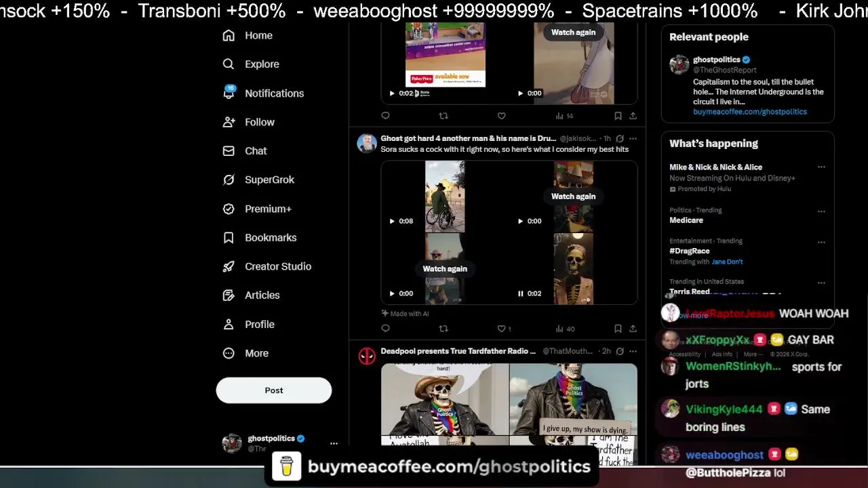This screenshot has height=488, width=868.
Task: View analytics showing 14 views
Action: point(564,116)
